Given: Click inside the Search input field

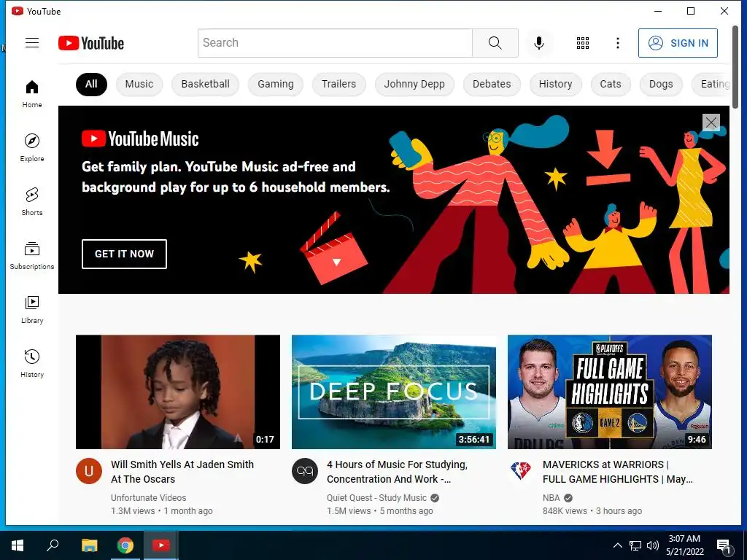Looking at the screenshot, I should click(336, 43).
